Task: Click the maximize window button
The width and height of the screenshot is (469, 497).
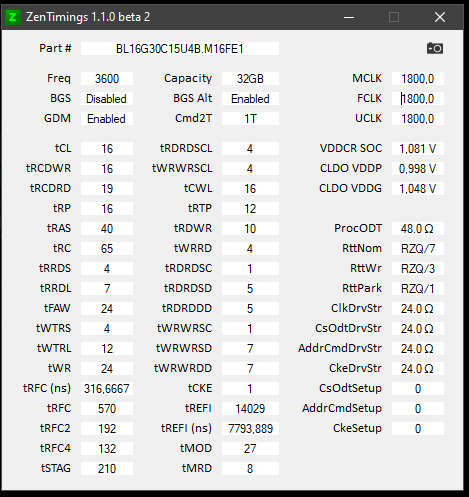Action: point(394,17)
